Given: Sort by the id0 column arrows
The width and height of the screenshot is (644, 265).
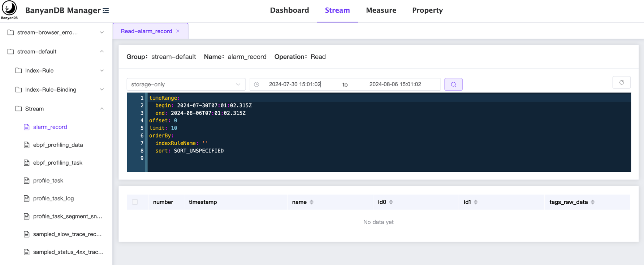Looking at the screenshot, I should pos(391,202).
